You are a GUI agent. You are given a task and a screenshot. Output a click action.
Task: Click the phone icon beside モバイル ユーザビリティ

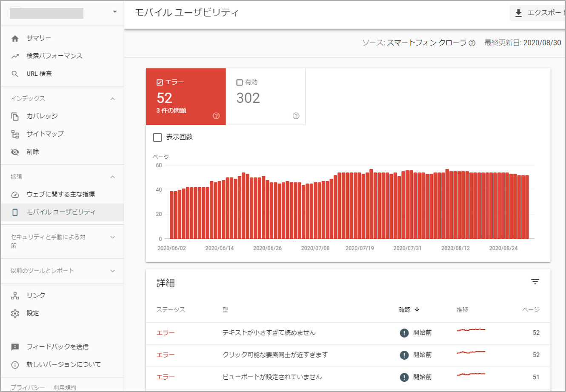(x=15, y=212)
